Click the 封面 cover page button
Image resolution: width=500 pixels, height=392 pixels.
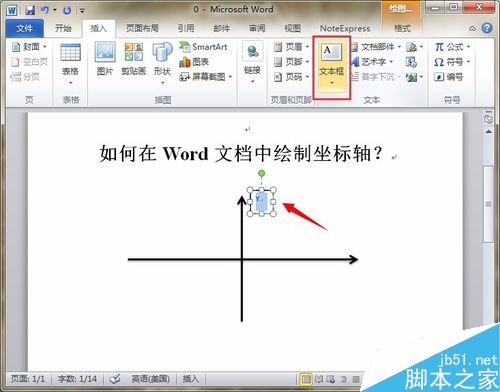click(29, 47)
